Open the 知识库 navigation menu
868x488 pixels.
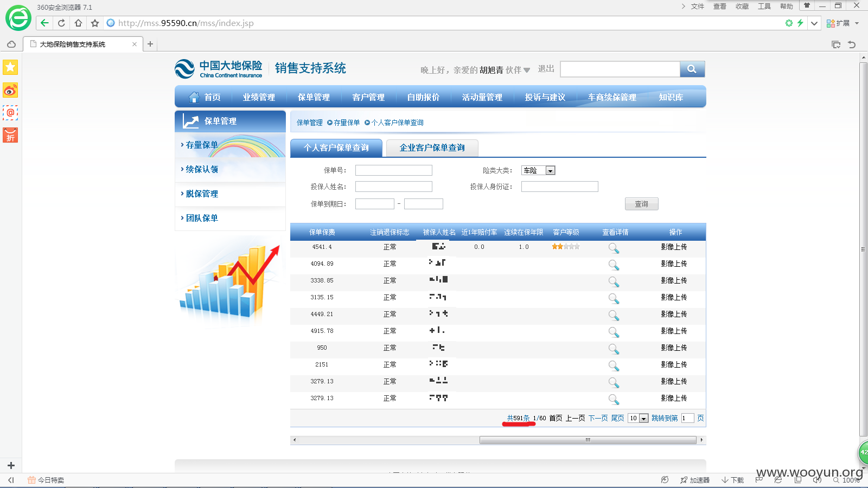tap(671, 97)
